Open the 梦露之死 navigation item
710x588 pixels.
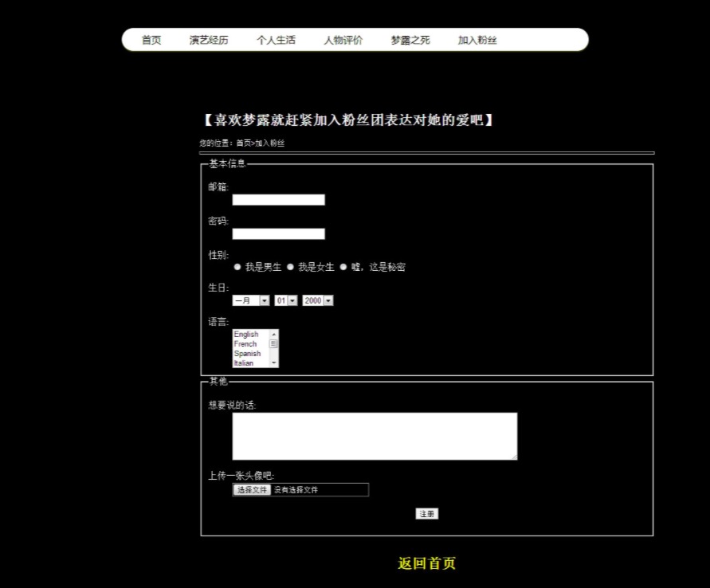point(410,40)
